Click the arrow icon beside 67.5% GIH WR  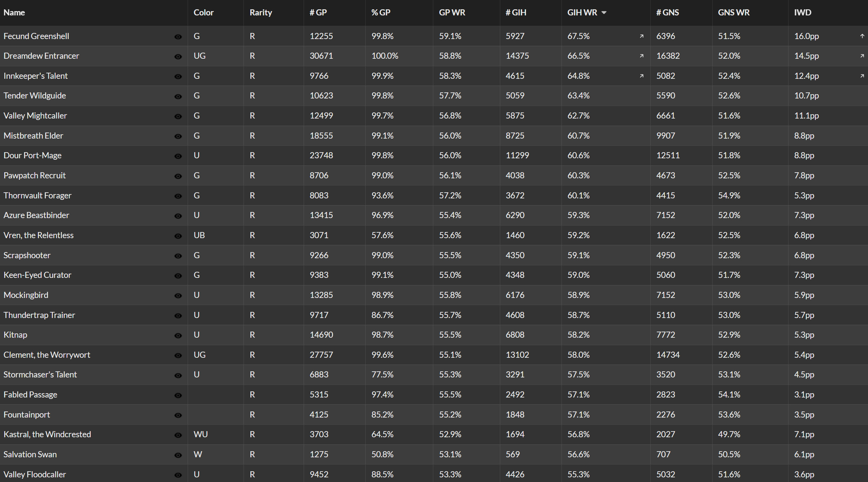[x=642, y=36]
